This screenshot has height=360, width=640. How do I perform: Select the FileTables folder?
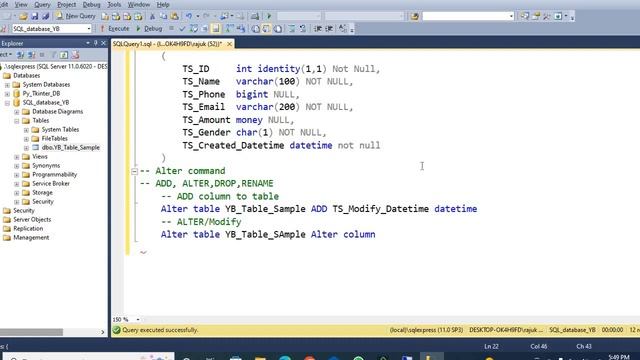coord(54,139)
